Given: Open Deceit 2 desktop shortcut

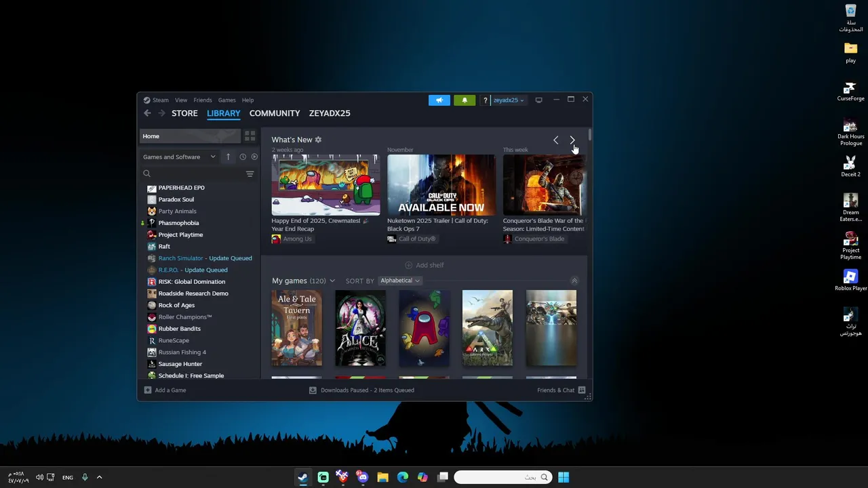Looking at the screenshot, I should (x=850, y=167).
